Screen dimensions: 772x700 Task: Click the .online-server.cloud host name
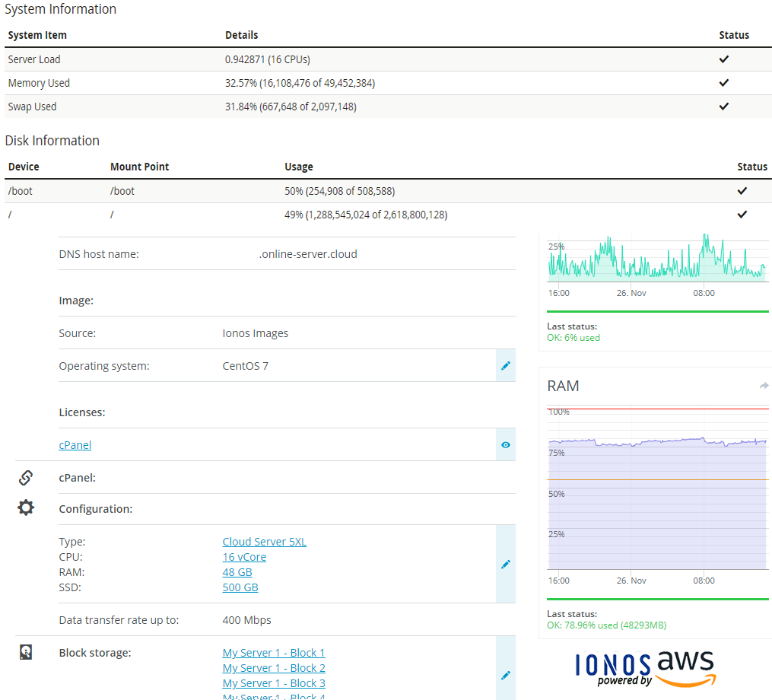[308, 253]
